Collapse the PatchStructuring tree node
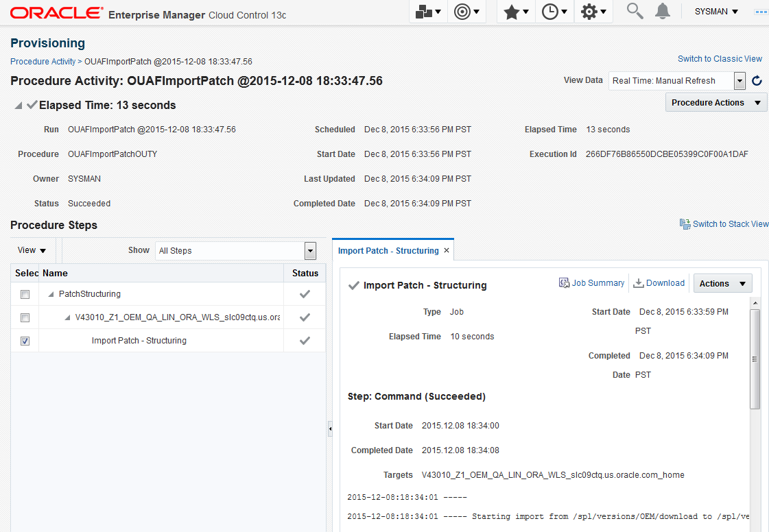The height and width of the screenshot is (532, 769). (51, 294)
